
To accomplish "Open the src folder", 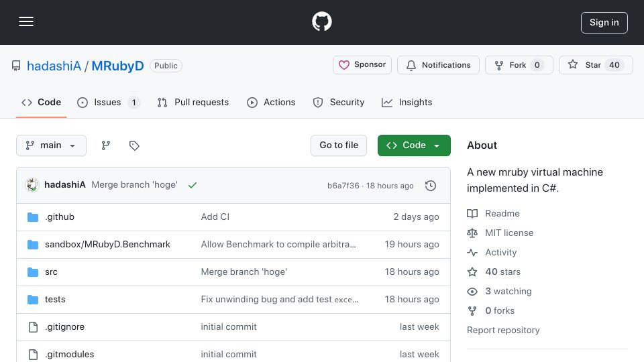I will [x=52, y=271].
